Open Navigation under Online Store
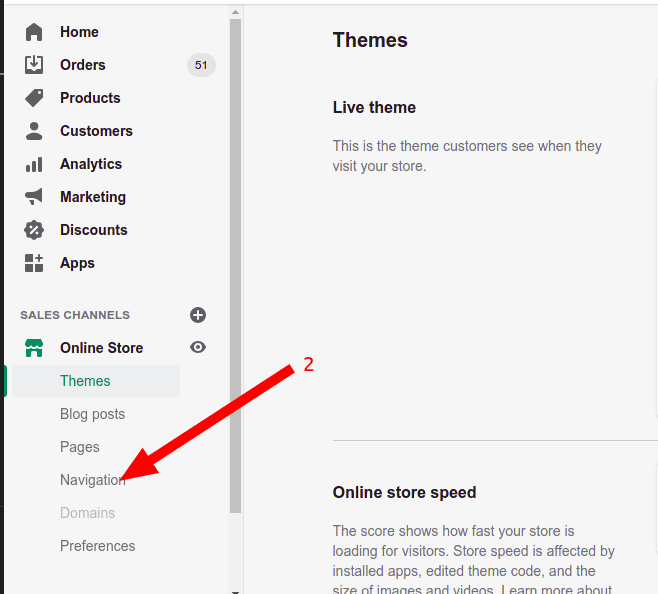Image resolution: width=658 pixels, height=594 pixels. pyautogui.click(x=92, y=480)
